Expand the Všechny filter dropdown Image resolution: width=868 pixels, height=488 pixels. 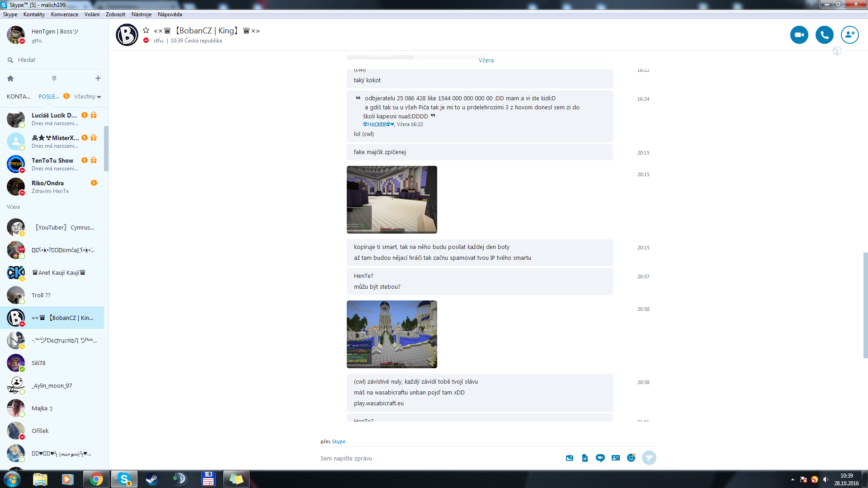click(x=87, y=96)
